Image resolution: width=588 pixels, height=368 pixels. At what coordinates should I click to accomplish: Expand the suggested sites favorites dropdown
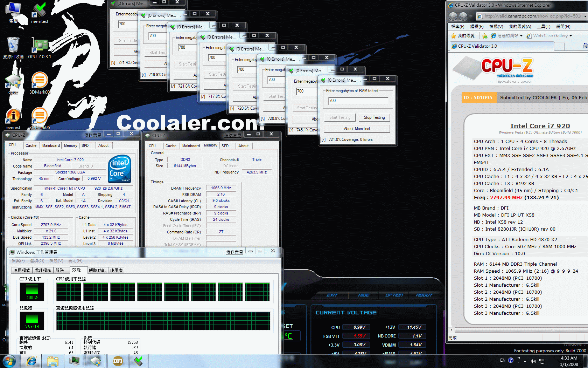(521, 36)
